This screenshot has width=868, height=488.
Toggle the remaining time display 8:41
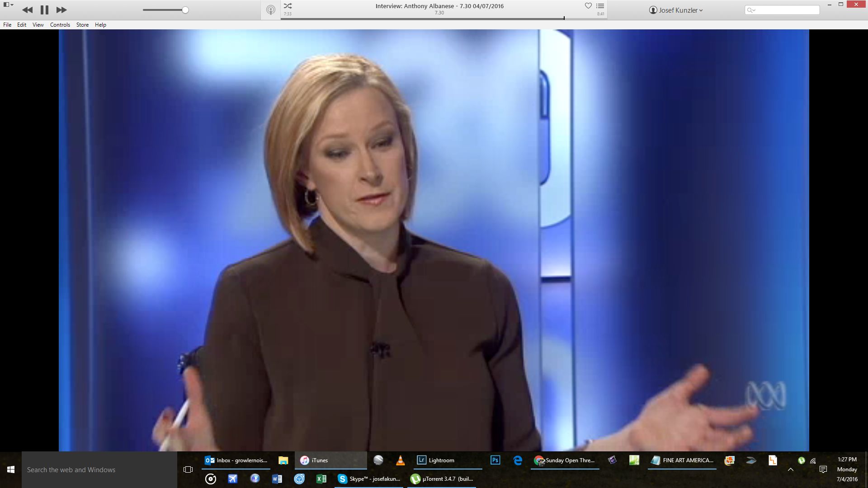(x=600, y=14)
